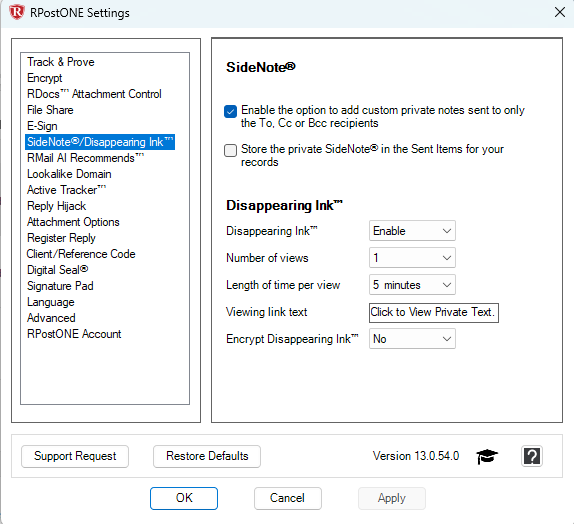Click the question mark help icon

(532, 456)
